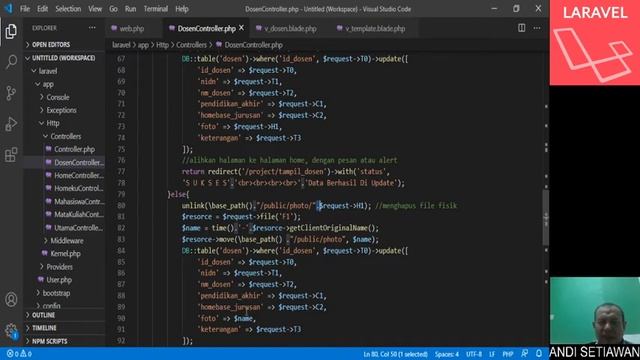Expand the NPM Scripts section
640x360 pixels.
pyautogui.click(x=63, y=341)
